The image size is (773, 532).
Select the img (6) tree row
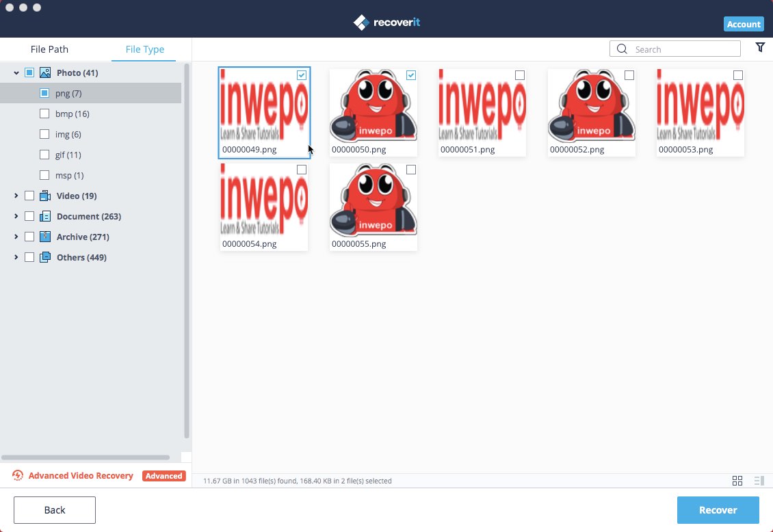[91, 134]
